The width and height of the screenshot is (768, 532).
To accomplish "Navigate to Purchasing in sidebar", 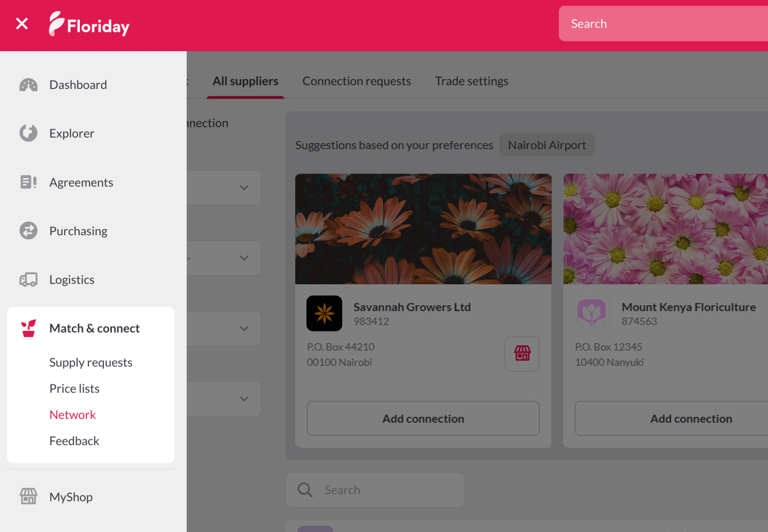I will coord(78,231).
